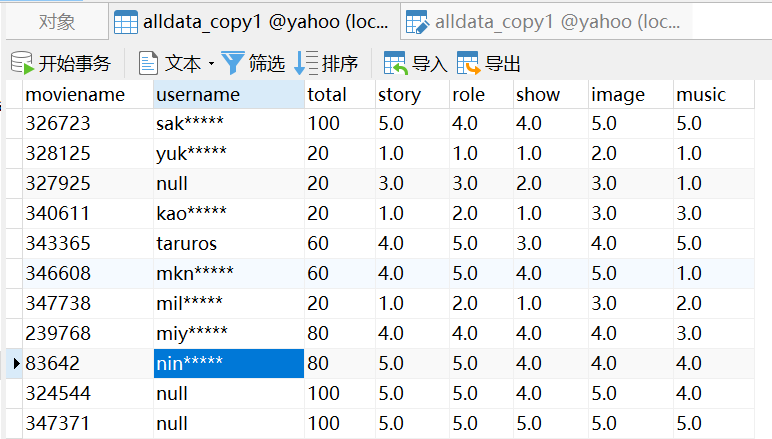
Task: Select show value 2.0 in row 327925
Action: pos(551,184)
